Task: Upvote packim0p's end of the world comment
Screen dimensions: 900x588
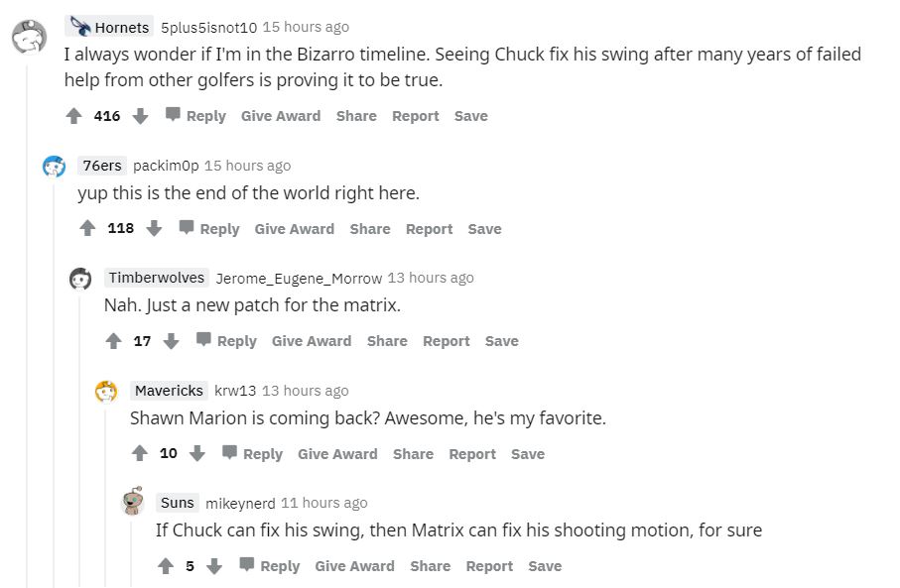Action: 87,229
